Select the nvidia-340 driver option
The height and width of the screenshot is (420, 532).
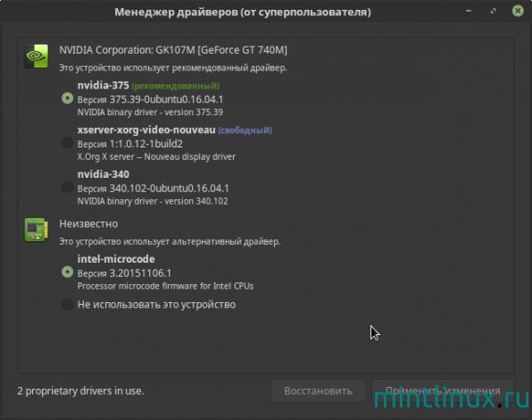67,187
